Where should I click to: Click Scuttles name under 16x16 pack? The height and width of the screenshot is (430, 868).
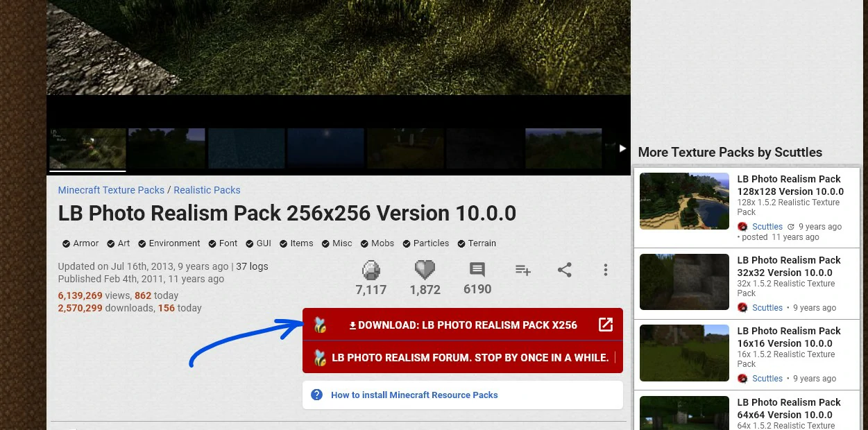pos(767,379)
